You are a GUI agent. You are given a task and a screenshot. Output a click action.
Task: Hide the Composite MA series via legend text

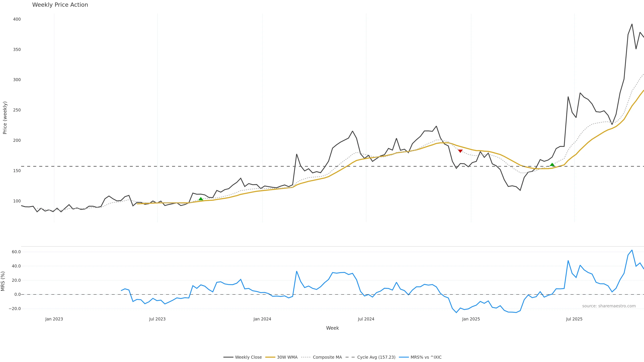coord(327,357)
